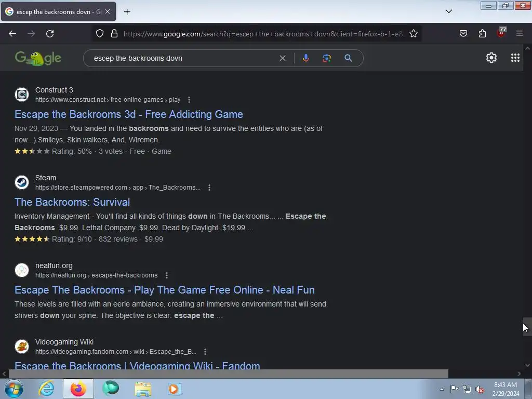Click the Steam site favicon
Viewport: 532px width, 399px height.
(22, 182)
